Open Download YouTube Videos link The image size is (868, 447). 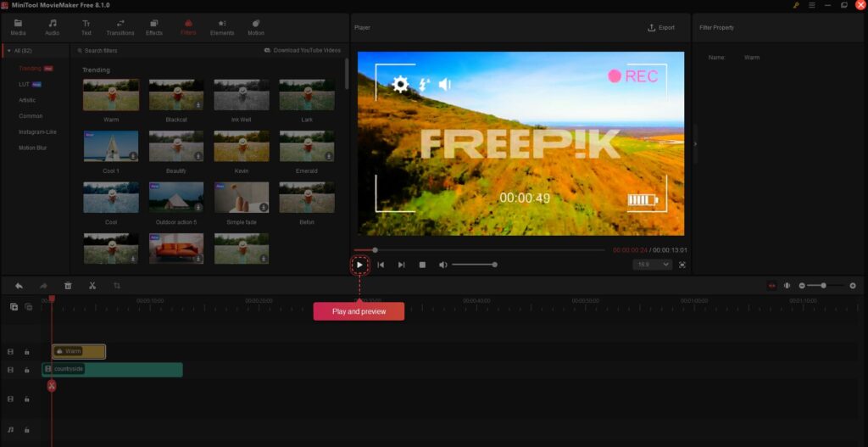(x=303, y=50)
